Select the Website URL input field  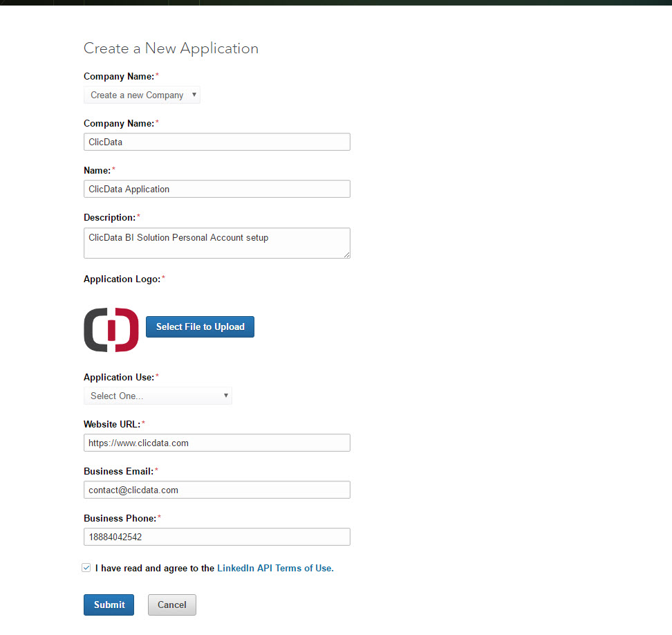[x=216, y=443]
